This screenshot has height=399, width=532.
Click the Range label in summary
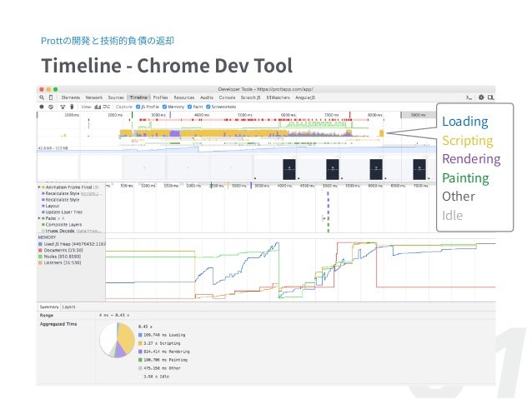pos(47,315)
